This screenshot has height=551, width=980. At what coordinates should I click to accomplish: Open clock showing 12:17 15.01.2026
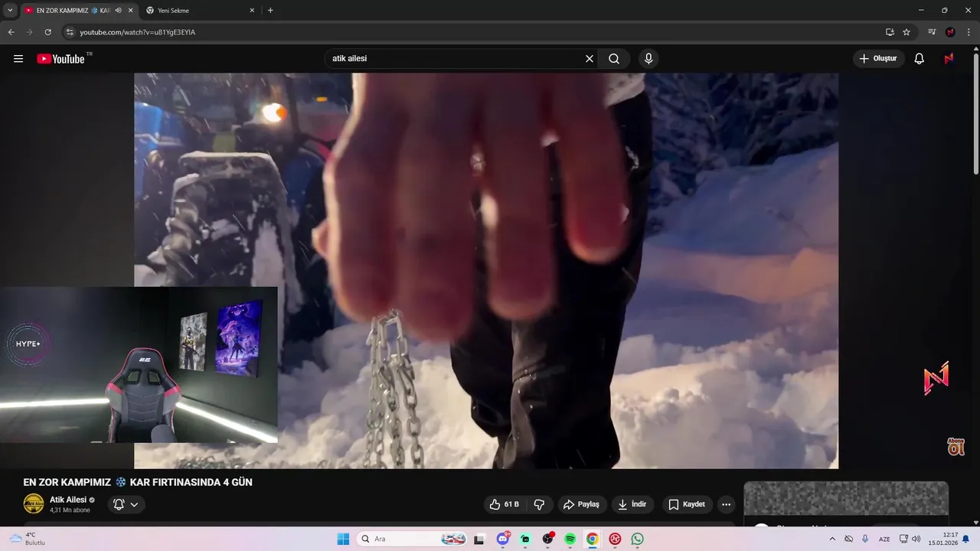943,539
